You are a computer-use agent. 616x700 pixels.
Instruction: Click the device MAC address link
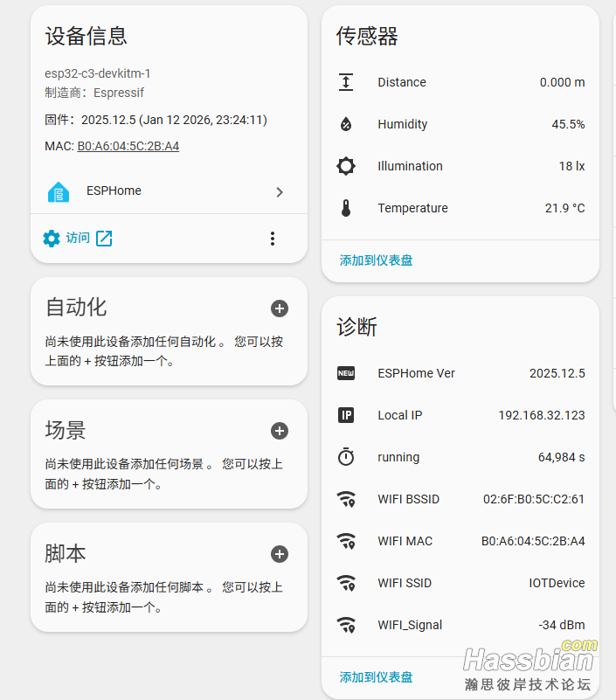128,146
